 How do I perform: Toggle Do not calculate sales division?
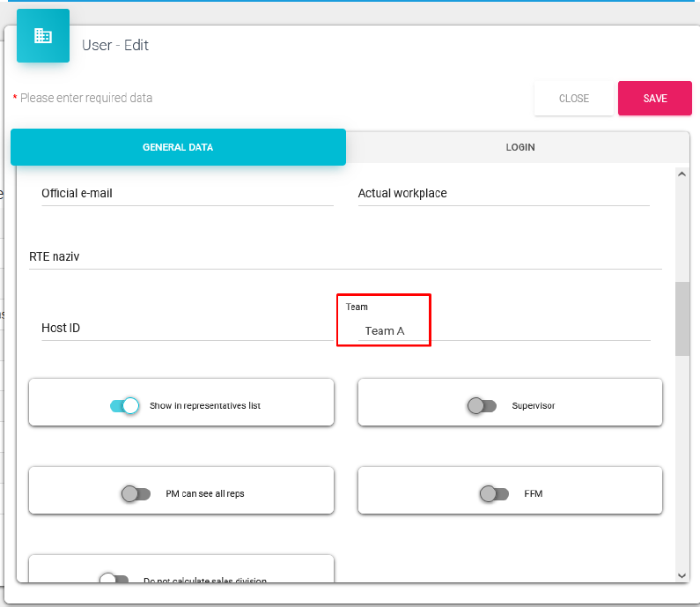[x=114, y=579]
